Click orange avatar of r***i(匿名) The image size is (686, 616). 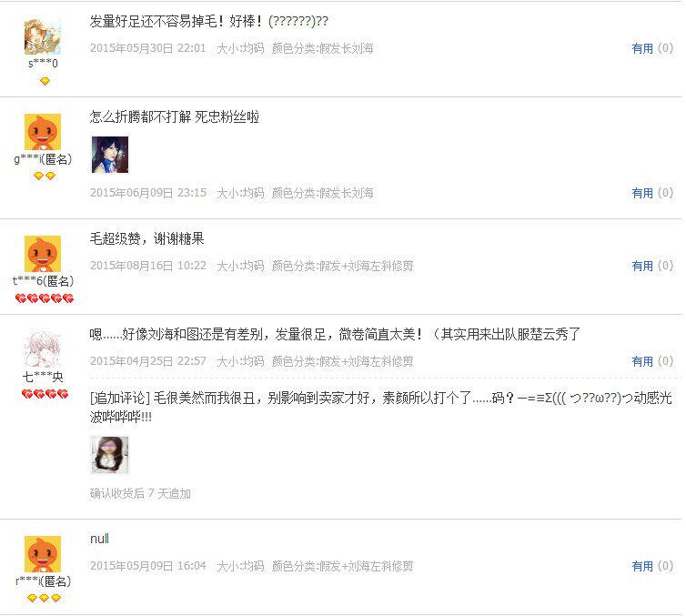tap(43, 554)
